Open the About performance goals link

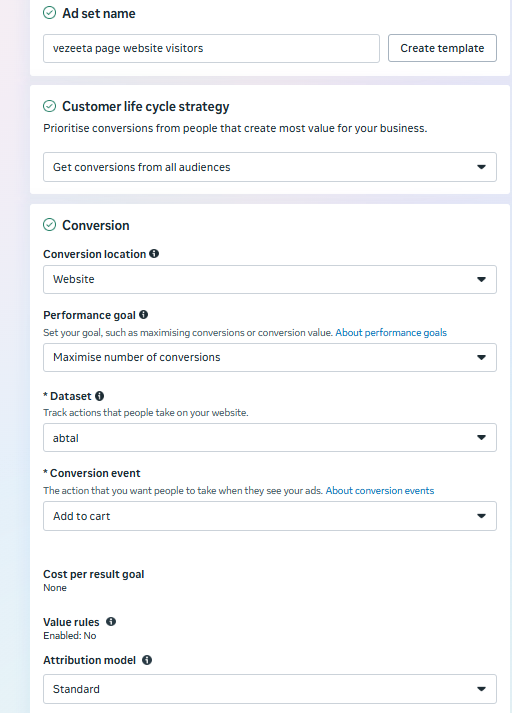coord(391,332)
